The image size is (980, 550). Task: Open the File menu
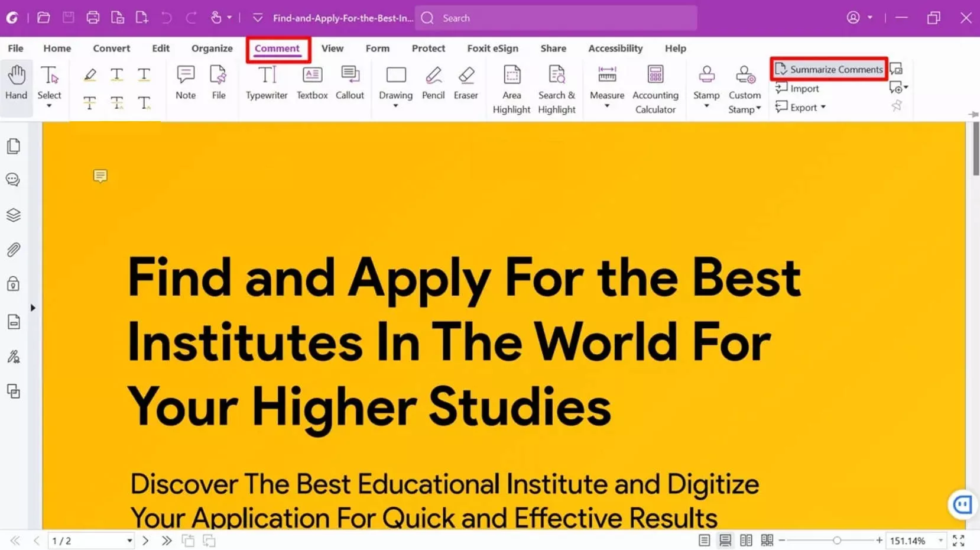click(x=16, y=48)
